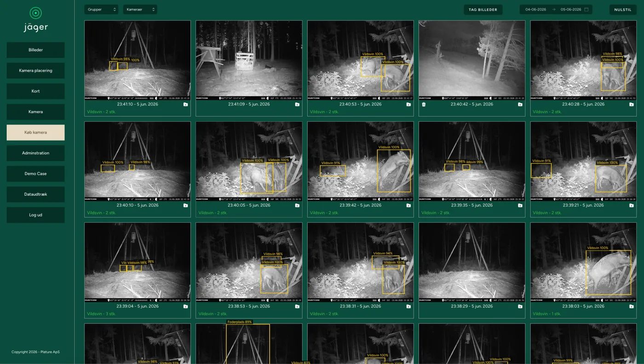Delete the 23:40:42 image with the trash icon

click(424, 104)
